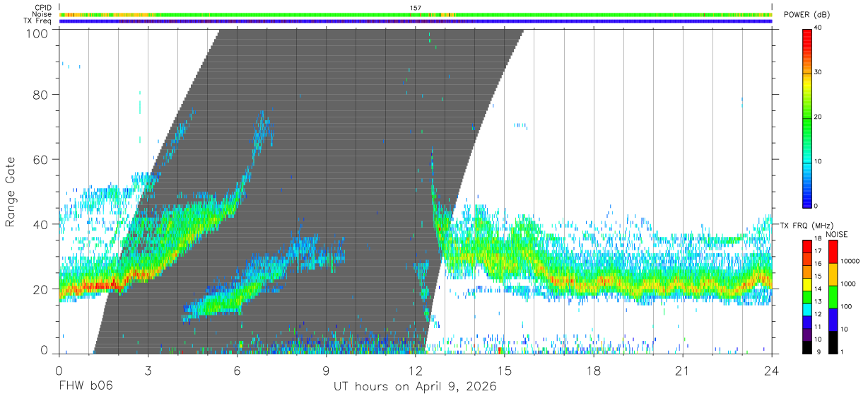Image resolution: width=868 pixels, height=401 pixels.
Task: Click the 6 hour tick label
Action: point(237,371)
